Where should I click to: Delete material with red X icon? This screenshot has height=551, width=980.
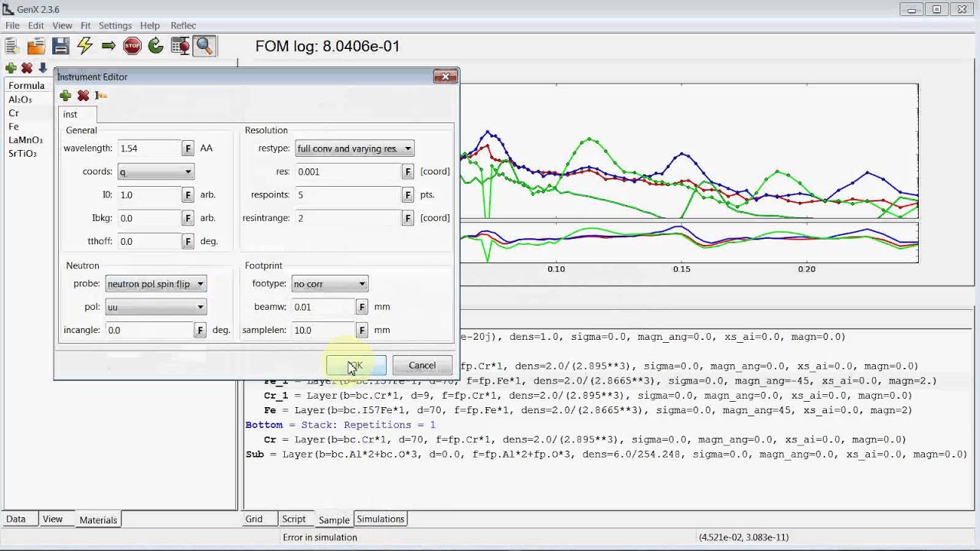27,68
